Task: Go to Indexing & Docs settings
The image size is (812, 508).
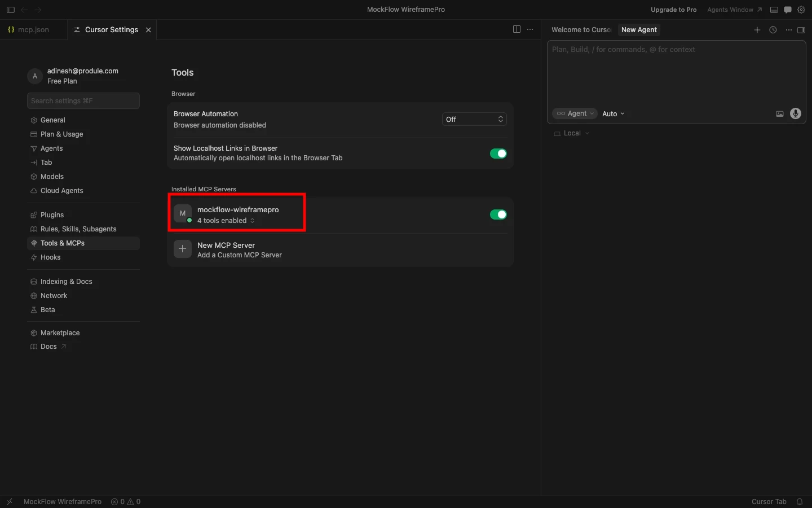Action: tap(83, 282)
